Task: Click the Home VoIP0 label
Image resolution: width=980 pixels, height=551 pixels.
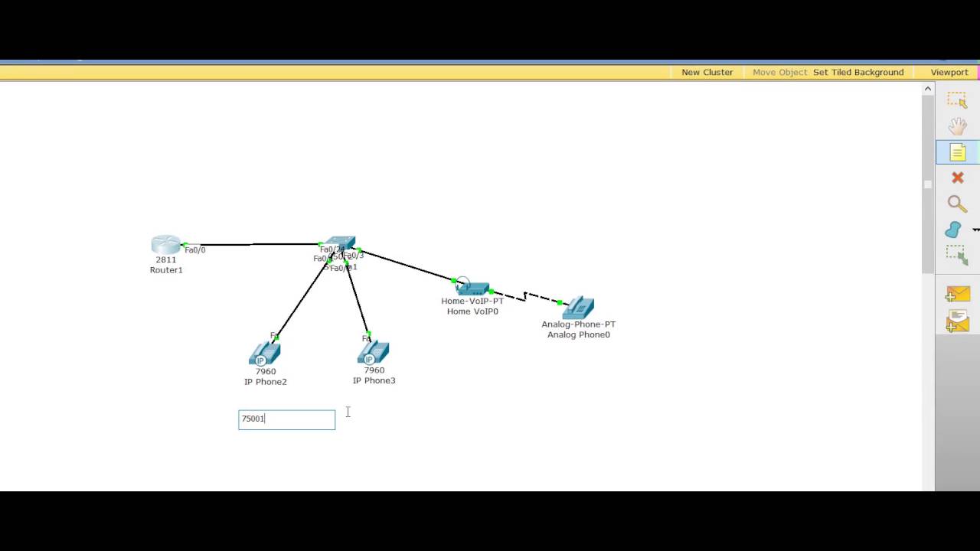Action: (472, 311)
